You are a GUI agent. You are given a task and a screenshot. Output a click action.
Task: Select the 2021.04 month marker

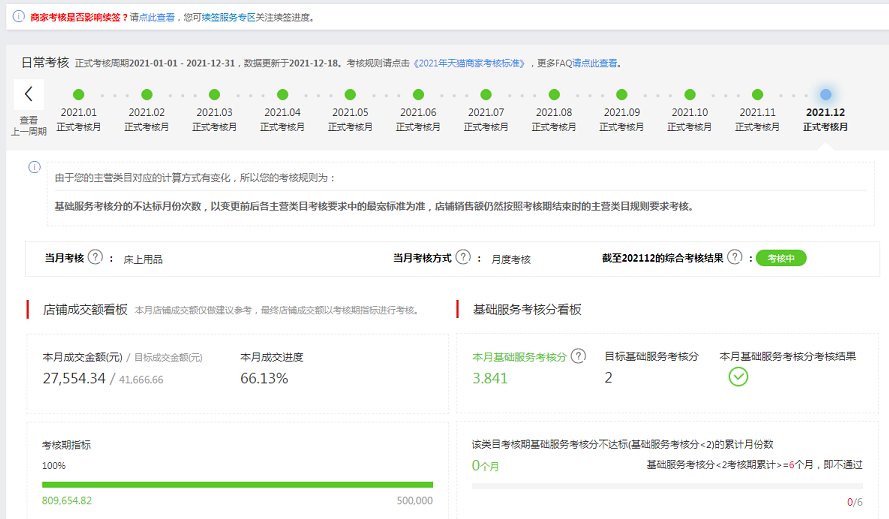pos(282,95)
